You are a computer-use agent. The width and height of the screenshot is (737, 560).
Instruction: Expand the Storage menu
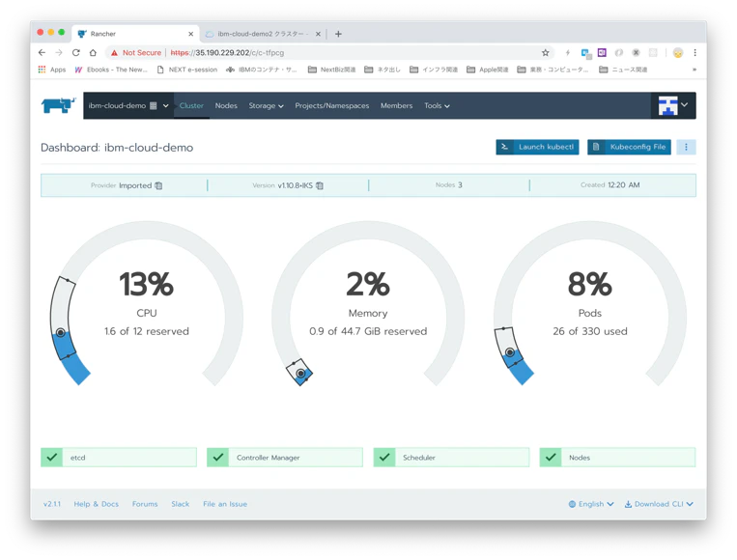point(266,105)
